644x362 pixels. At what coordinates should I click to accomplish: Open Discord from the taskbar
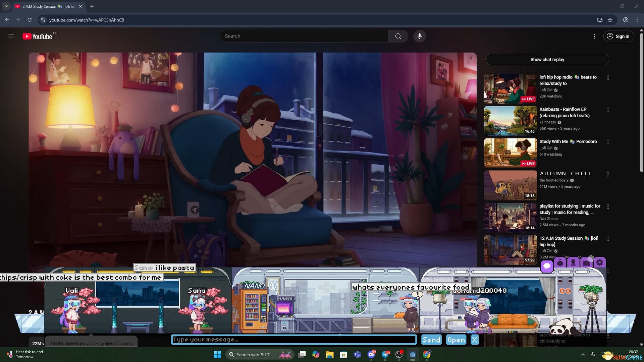coord(371,354)
